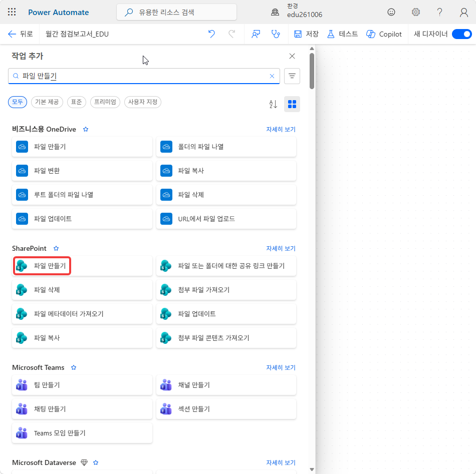Click the panel scrollbar down arrow
476x474 pixels.
click(312, 469)
